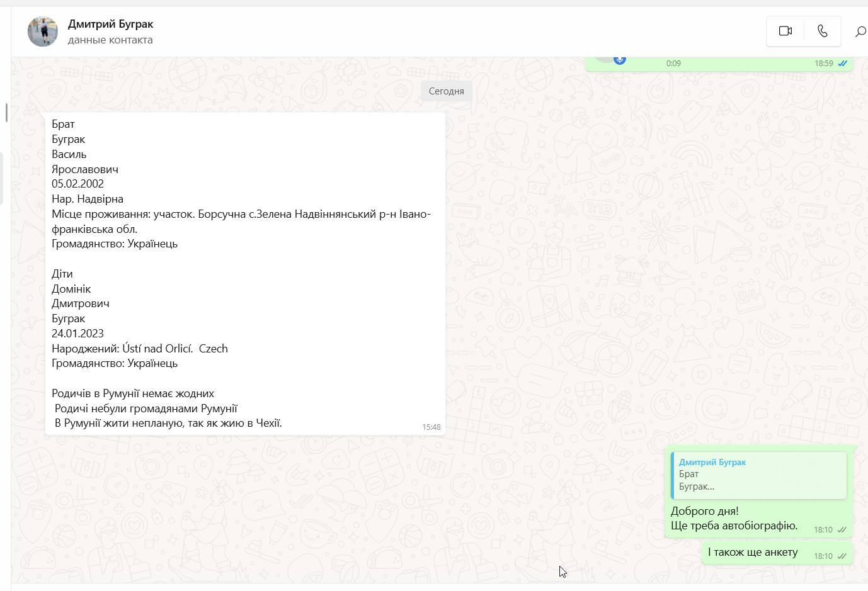868x591 pixels.
Task: Click the line starting 'Місце проживання: участок. Борсучна'
Action: (241, 222)
